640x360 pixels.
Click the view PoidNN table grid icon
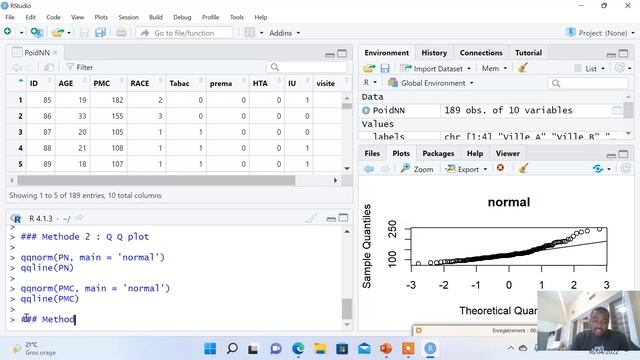pos(617,110)
